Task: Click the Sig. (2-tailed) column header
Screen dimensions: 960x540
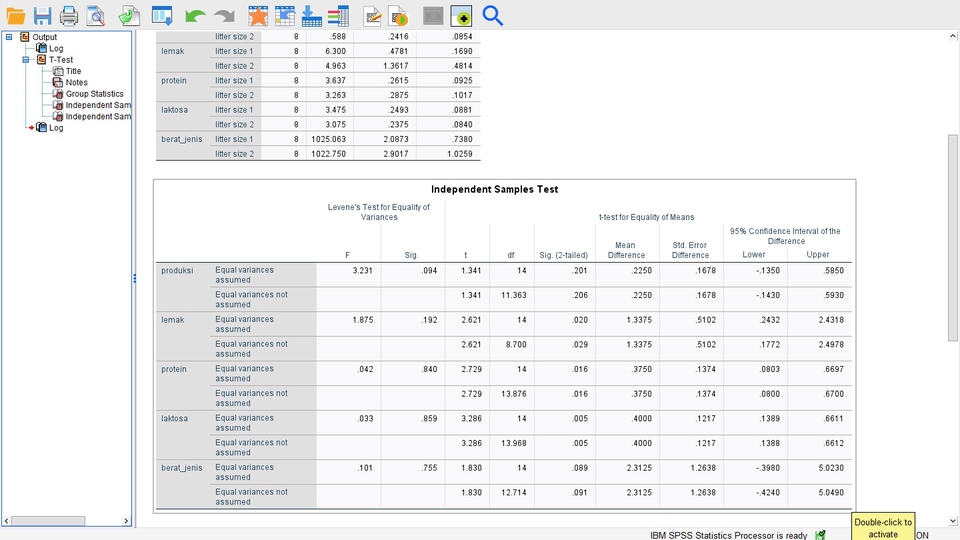Action: (x=563, y=255)
